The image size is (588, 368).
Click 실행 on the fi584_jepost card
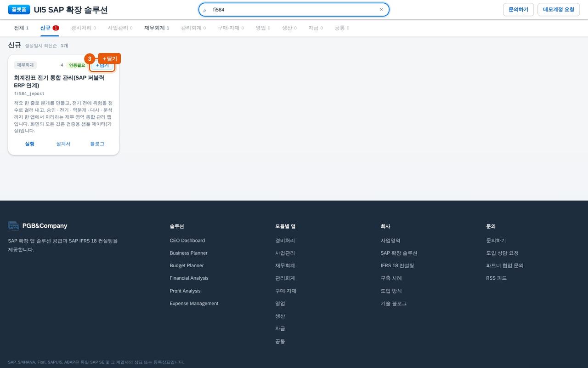point(30,144)
